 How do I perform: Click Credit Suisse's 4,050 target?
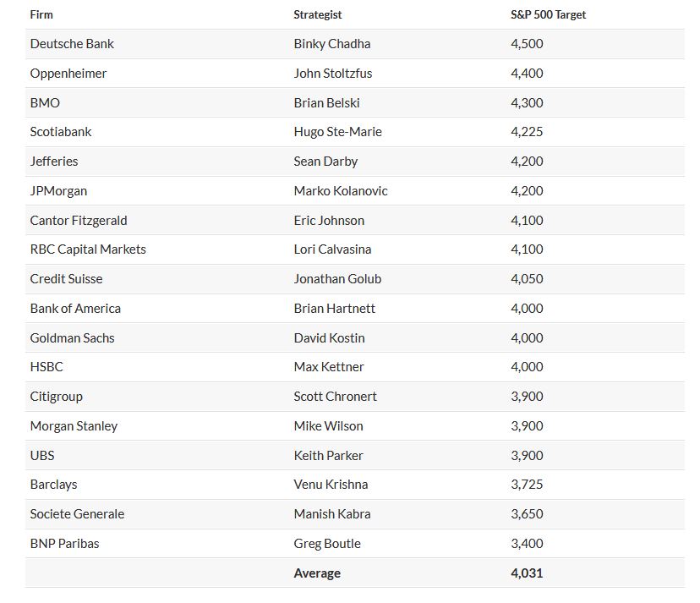tap(527, 279)
